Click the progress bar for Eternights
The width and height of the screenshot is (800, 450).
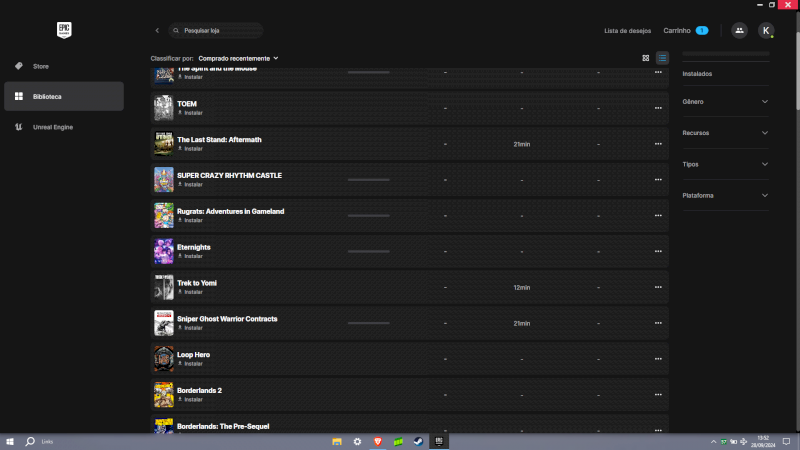(x=368, y=252)
